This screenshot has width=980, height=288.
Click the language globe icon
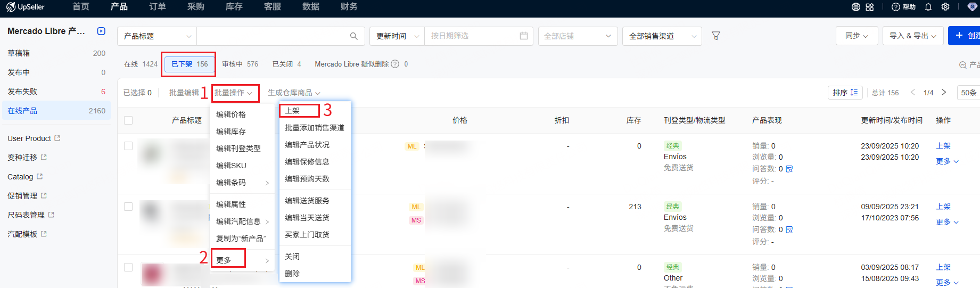point(856,7)
